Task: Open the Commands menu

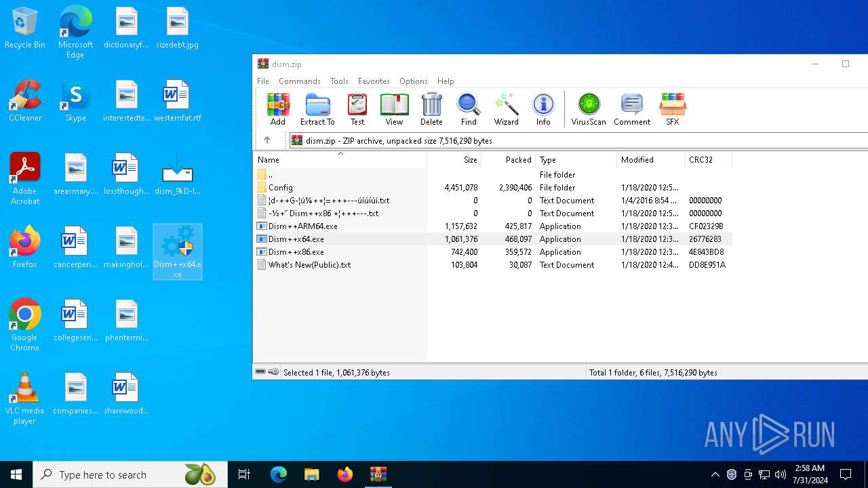Action: coord(300,81)
